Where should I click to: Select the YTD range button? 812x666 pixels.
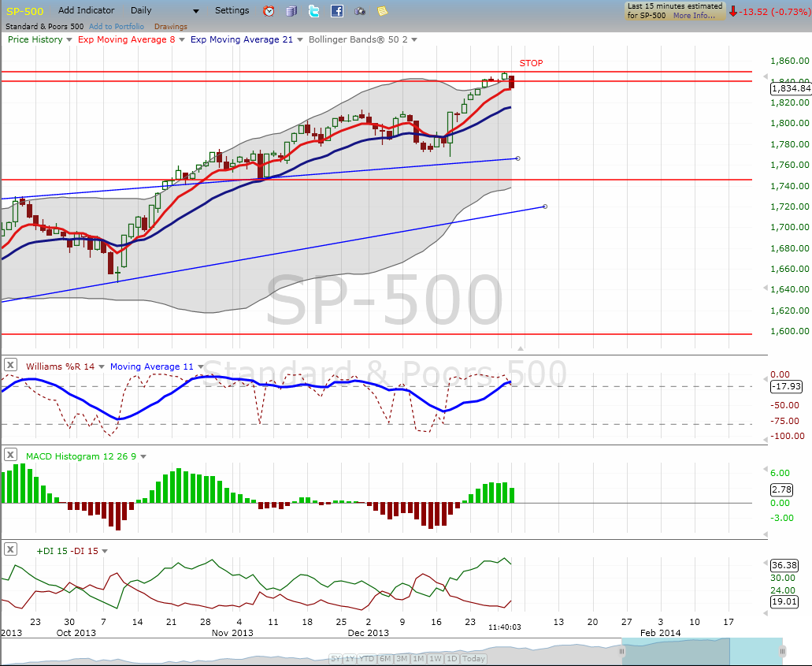tap(367, 659)
